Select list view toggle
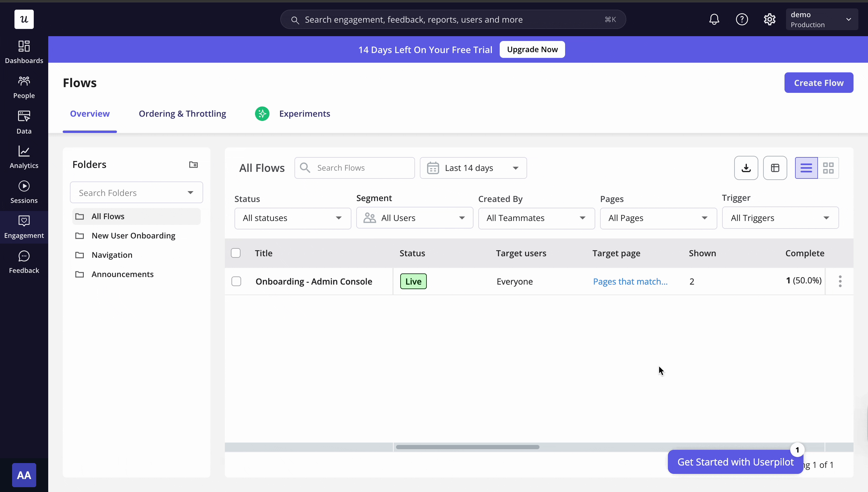 [806, 168]
